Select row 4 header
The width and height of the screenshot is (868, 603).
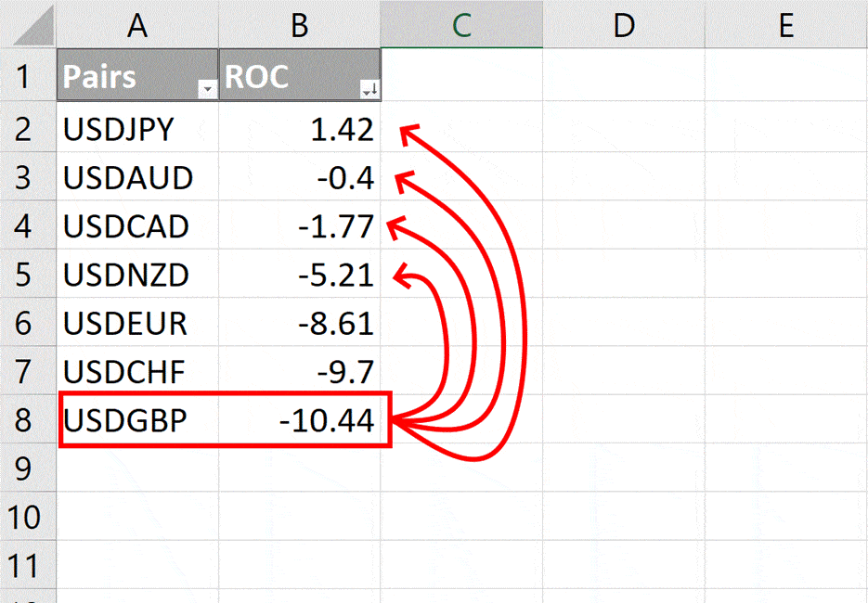[x=28, y=225]
